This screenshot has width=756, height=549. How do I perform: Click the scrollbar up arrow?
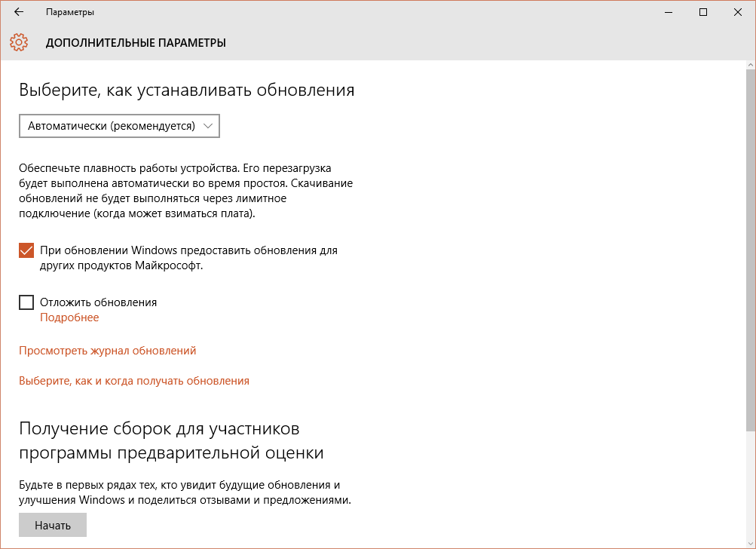tap(751, 65)
